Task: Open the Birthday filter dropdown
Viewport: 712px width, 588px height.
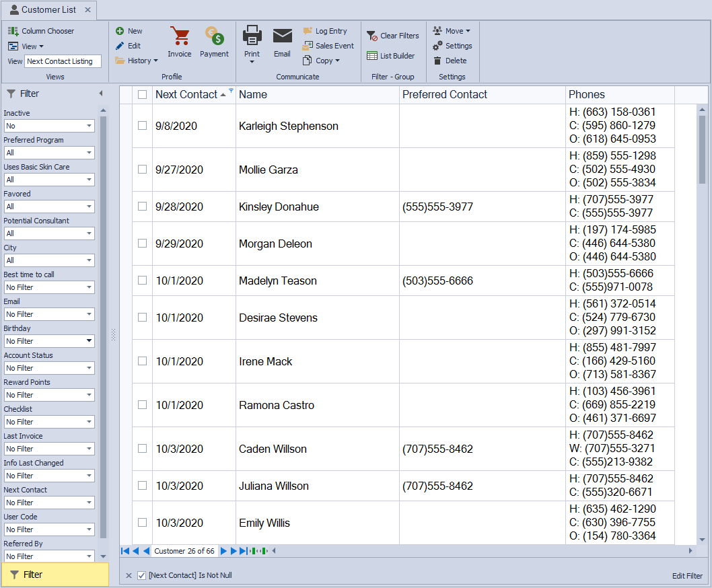Action: point(89,341)
